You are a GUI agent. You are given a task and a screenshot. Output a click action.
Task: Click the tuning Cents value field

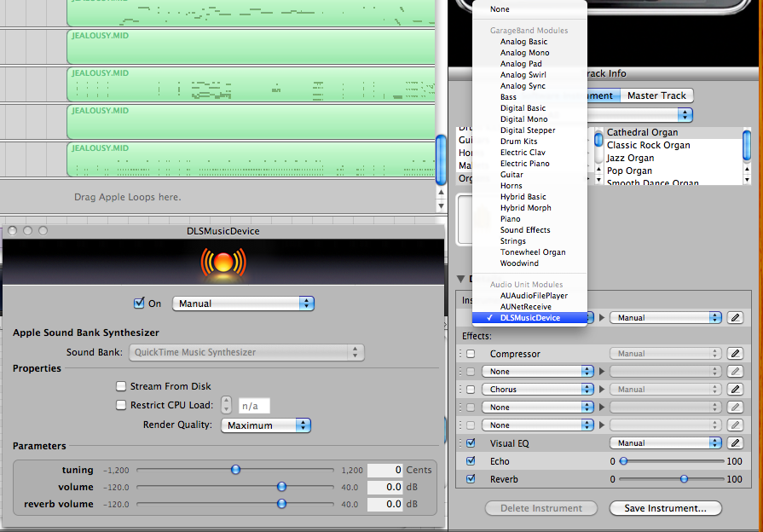point(385,470)
